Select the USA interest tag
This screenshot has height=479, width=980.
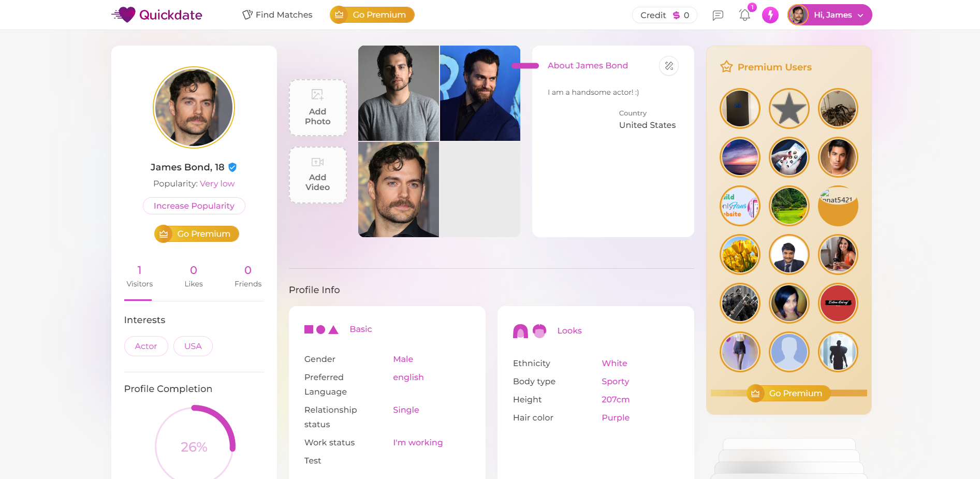(x=193, y=346)
